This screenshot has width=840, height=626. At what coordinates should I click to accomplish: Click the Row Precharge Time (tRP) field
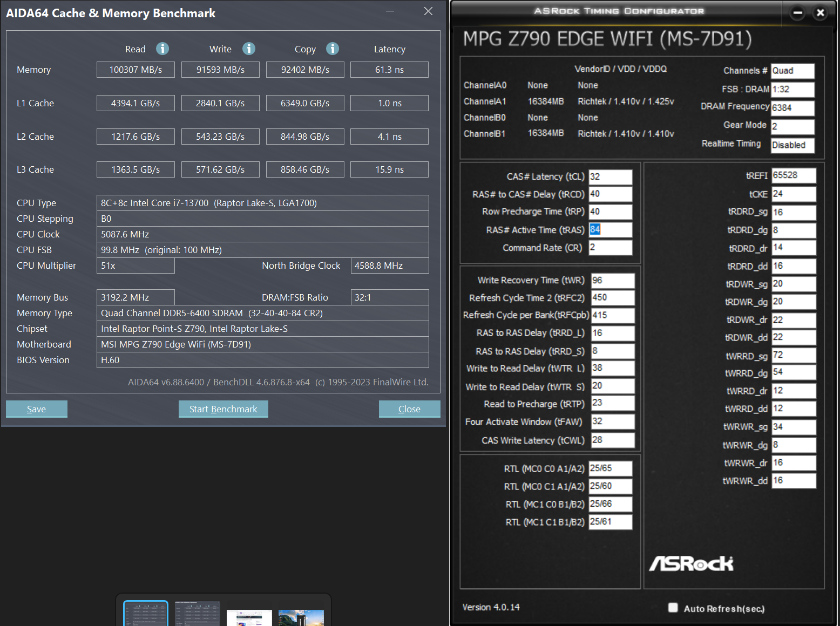610,212
